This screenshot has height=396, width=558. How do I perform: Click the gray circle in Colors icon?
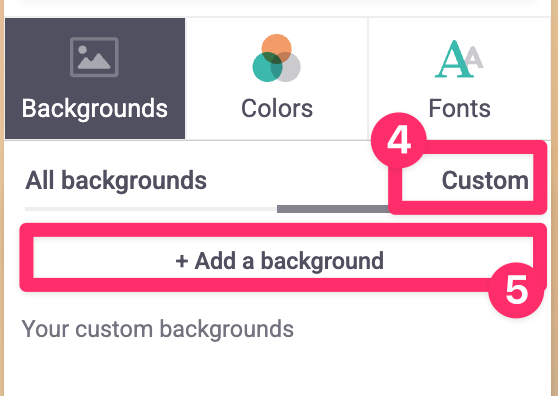pyautogui.click(x=287, y=67)
